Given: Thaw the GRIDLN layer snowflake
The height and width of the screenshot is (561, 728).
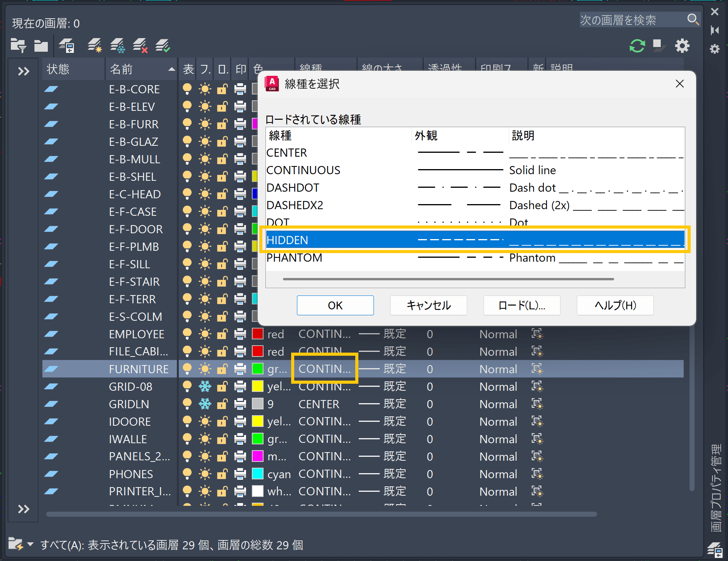Looking at the screenshot, I should pos(205,404).
